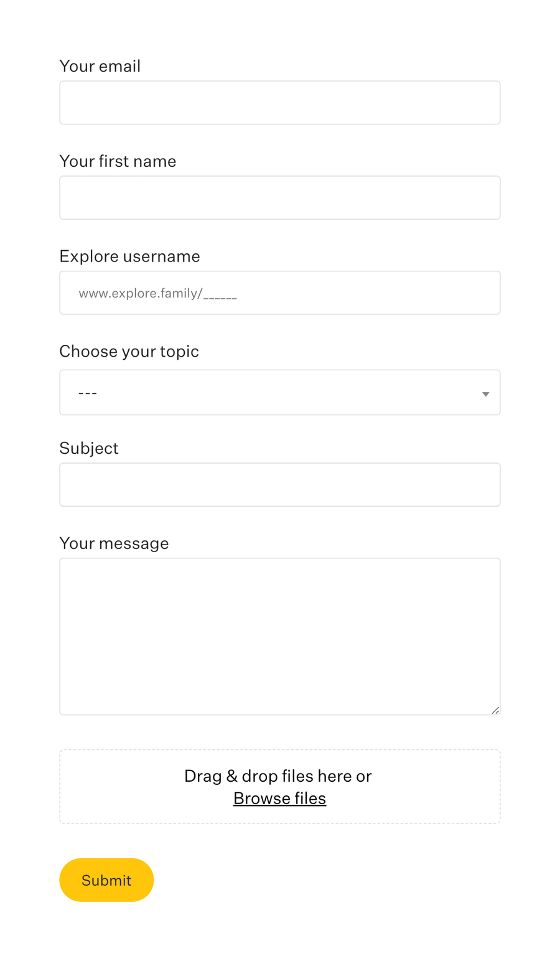This screenshot has height=961, width=560.
Task: Click the 'Explore username' heading
Action: 129,256
